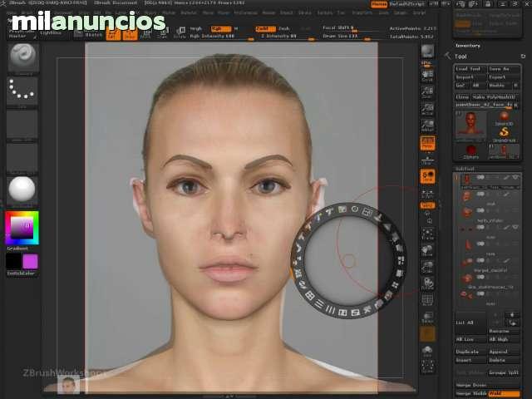Image resolution: width=532 pixels, height=399 pixels.
Task: Select the Rotate view icon
Action: click(x=427, y=283)
